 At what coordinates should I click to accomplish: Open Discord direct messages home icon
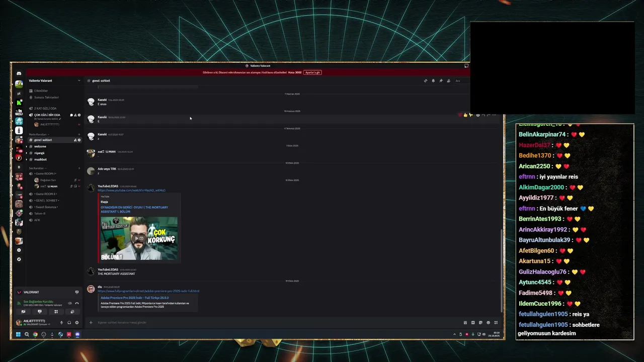[19, 73]
